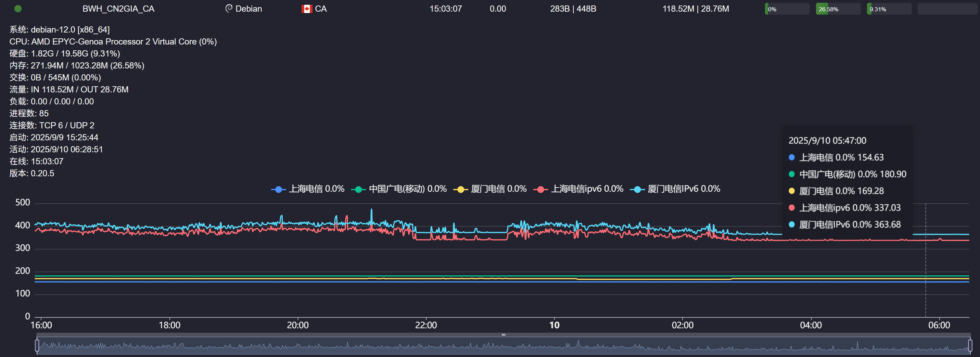This screenshot has width=980, height=357.
Task: Click the green online status dot
Action: (18, 9)
